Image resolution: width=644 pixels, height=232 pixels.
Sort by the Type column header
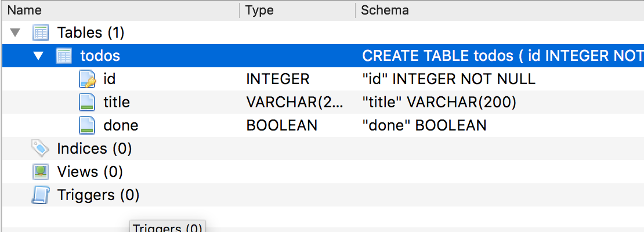click(259, 10)
